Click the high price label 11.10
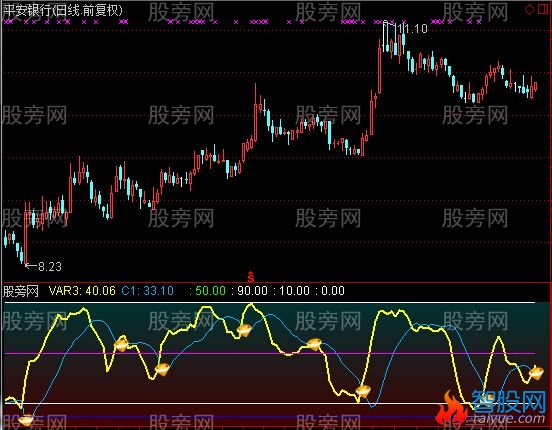The height and width of the screenshot is (430, 552). pyautogui.click(x=414, y=29)
